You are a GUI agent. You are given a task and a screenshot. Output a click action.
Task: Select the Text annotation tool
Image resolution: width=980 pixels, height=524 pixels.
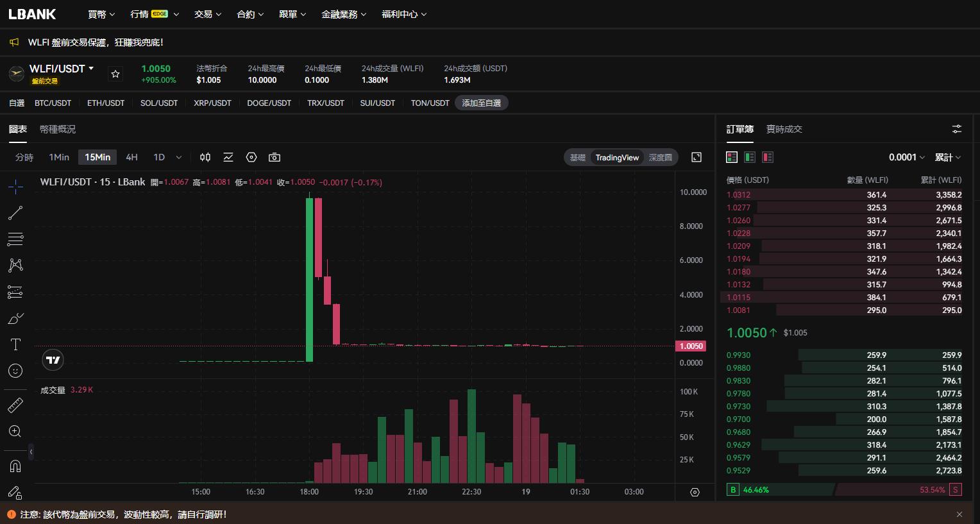tap(15, 344)
